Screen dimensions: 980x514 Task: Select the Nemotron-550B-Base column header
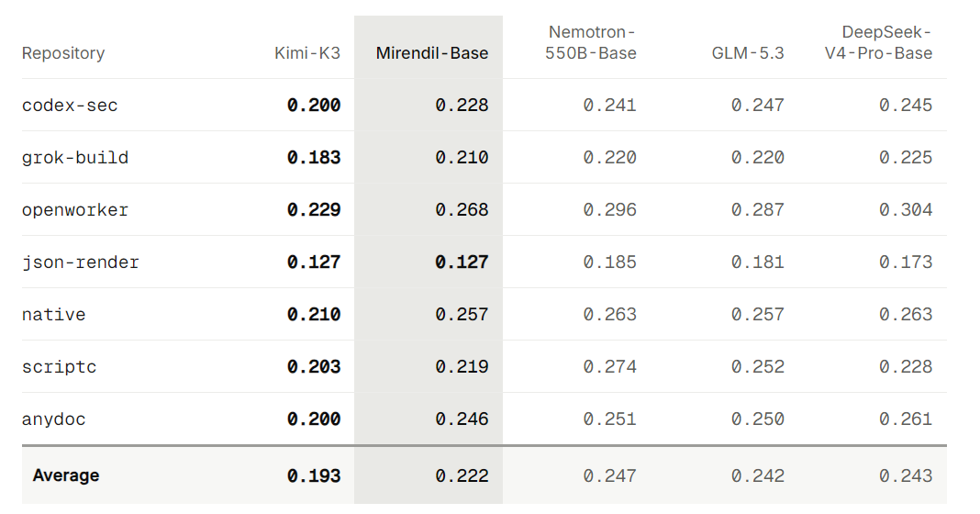(591, 42)
